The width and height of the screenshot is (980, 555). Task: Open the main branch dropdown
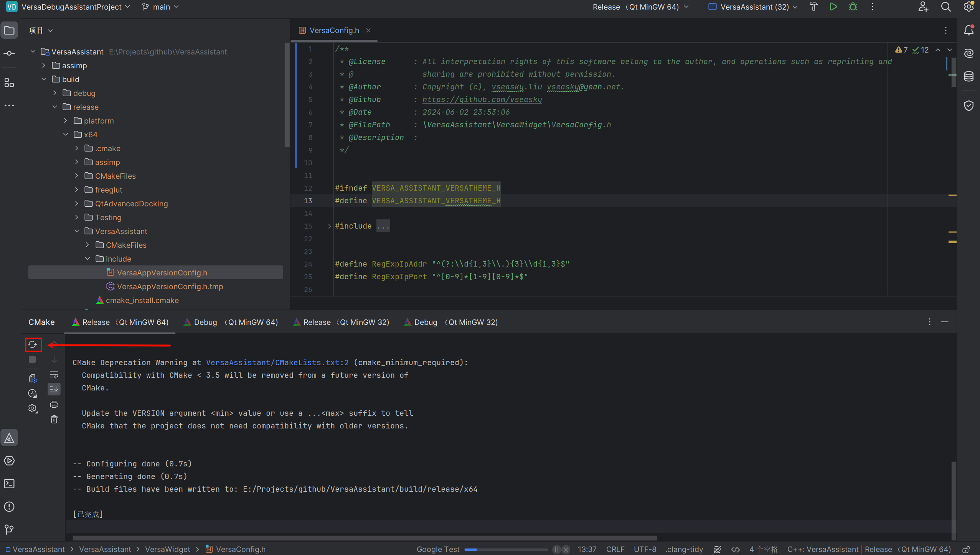click(x=160, y=7)
